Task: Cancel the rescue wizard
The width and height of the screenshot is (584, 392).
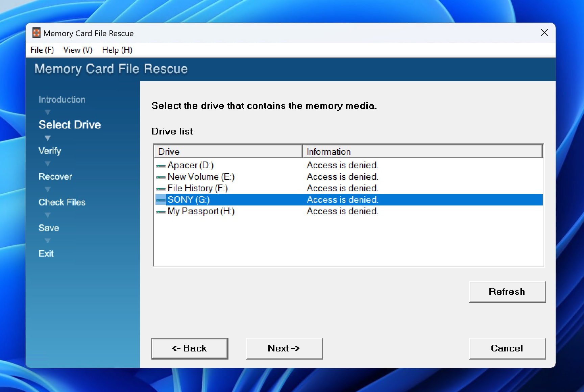Action: pyautogui.click(x=507, y=348)
